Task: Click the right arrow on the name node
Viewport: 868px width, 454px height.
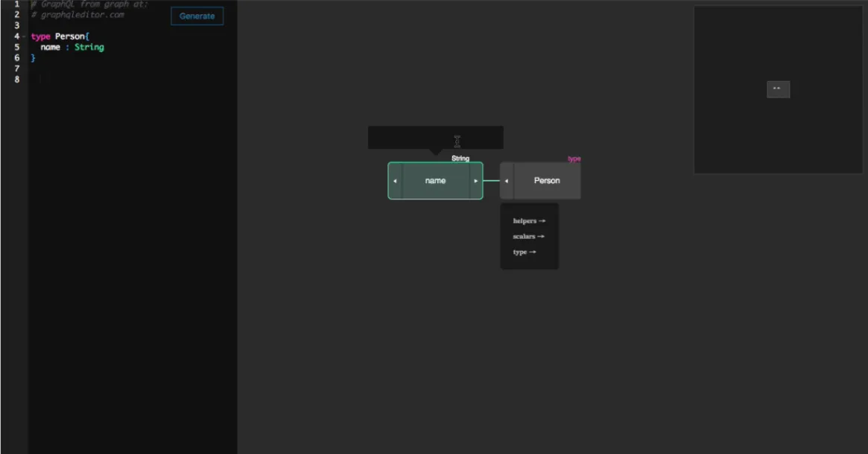Action: pyautogui.click(x=476, y=181)
